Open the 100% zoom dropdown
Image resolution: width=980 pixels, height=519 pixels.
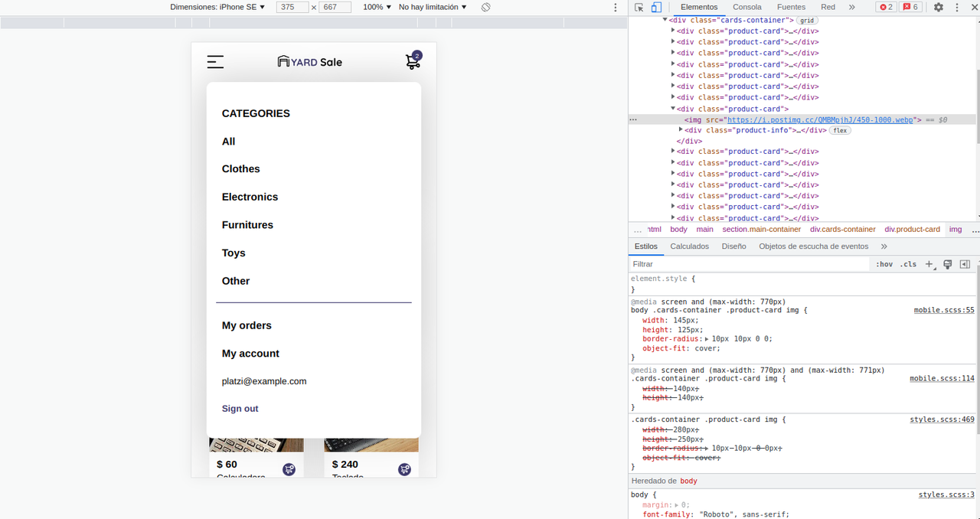[377, 7]
